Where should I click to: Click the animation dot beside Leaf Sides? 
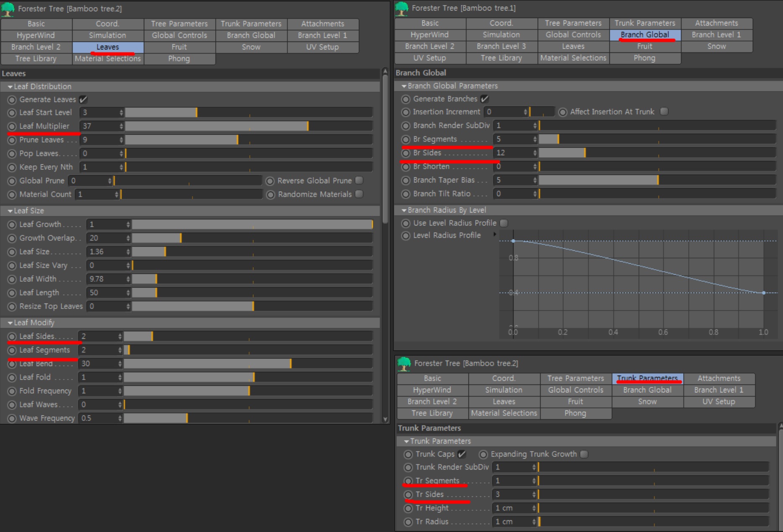(12, 337)
